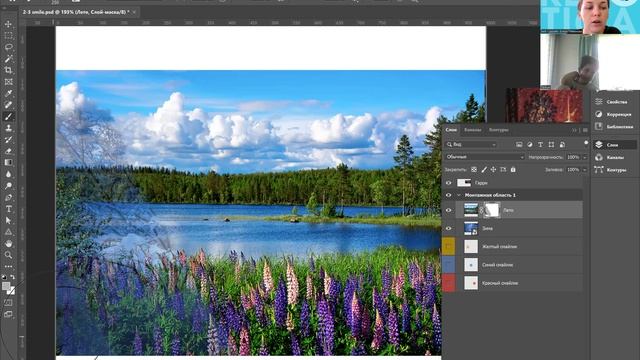Hide the Лето layer
This screenshot has height=360, width=640.
point(449,210)
